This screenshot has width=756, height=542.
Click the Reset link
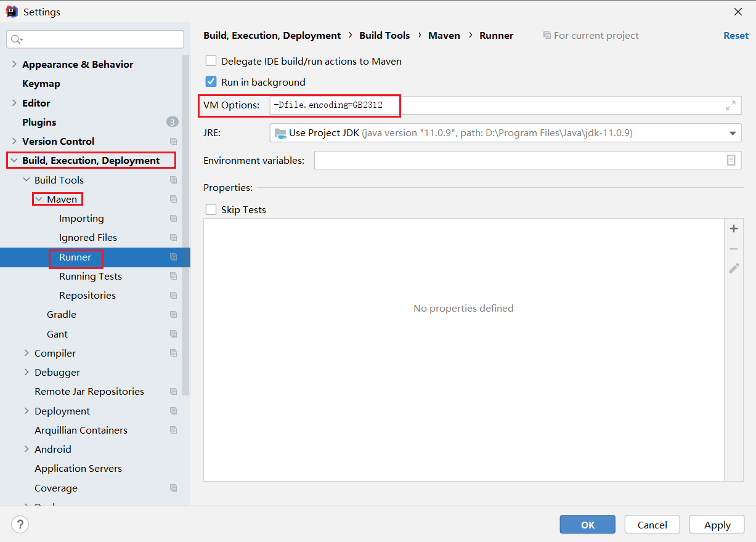point(736,36)
